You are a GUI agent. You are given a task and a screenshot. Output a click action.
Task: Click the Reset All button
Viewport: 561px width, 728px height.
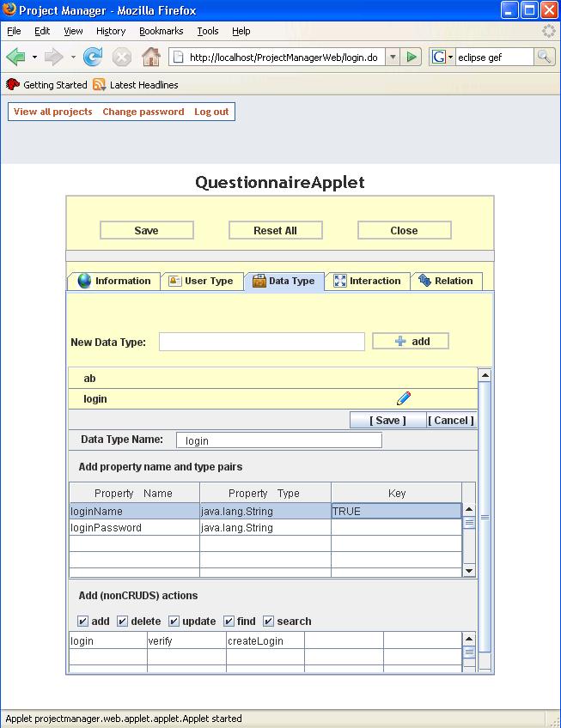pos(275,230)
